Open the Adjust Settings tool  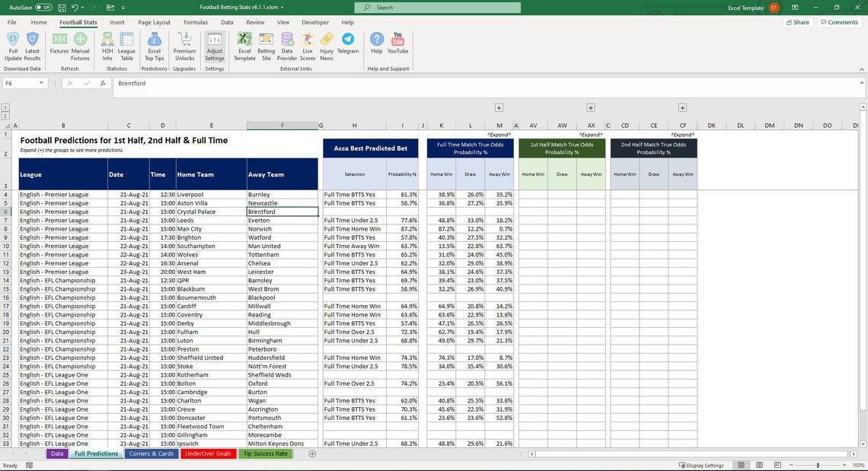click(214, 47)
